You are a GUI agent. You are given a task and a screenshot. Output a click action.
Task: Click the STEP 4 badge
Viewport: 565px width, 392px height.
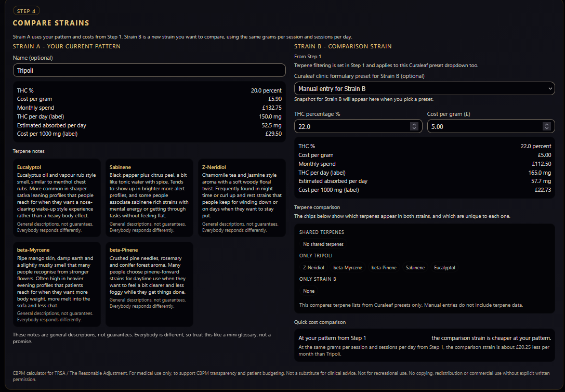[27, 11]
